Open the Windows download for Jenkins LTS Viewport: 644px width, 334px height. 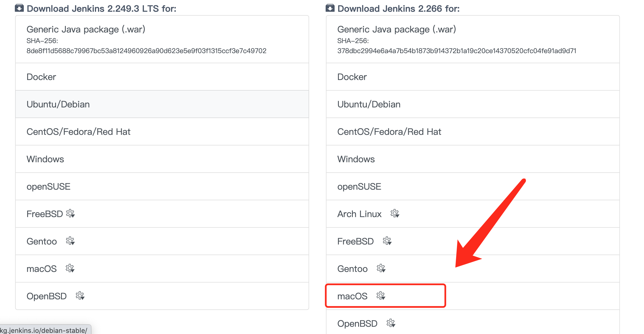[x=162, y=159]
